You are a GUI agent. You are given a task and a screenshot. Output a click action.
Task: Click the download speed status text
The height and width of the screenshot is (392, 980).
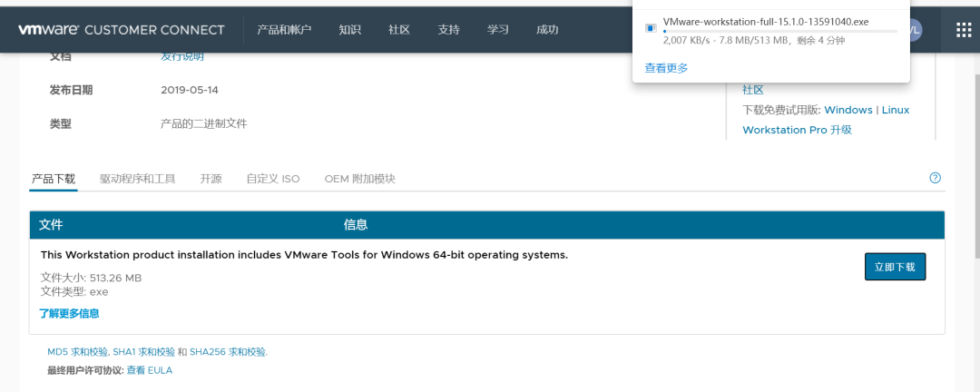point(754,41)
